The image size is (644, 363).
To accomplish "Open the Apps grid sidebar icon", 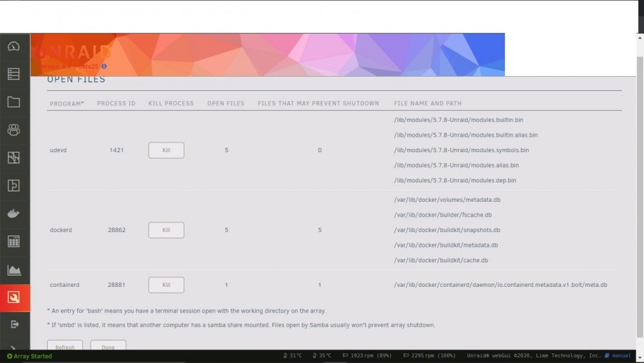I will point(14,241).
